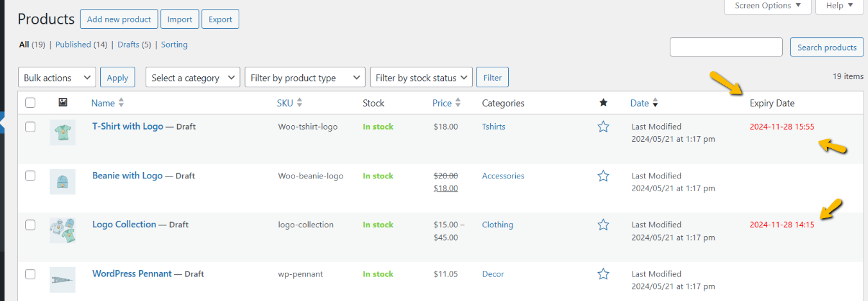The width and height of the screenshot is (868, 301).
Task: Open the Filter by product type dropdown
Action: tap(305, 78)
